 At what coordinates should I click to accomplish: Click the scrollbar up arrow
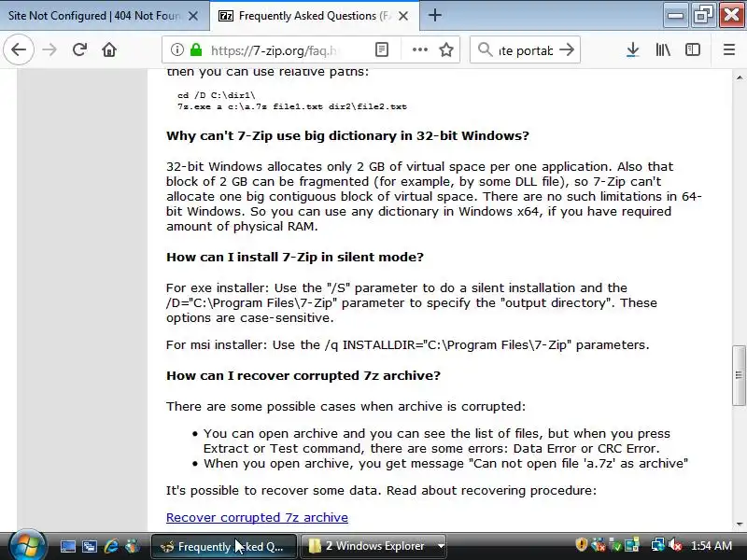pyautogui.click(x=740, y=77)
